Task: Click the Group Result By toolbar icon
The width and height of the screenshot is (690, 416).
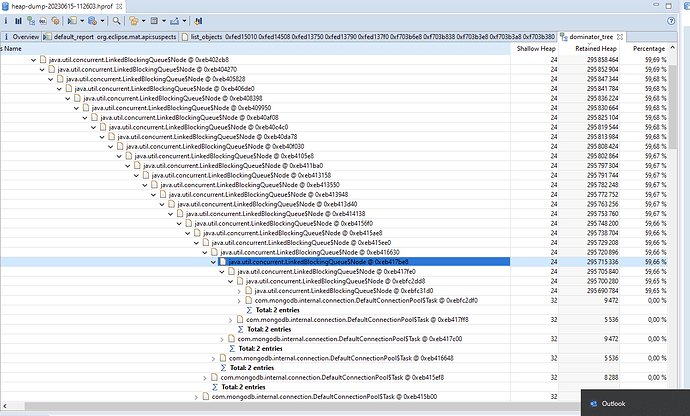Action: click(x=133, y=20)
